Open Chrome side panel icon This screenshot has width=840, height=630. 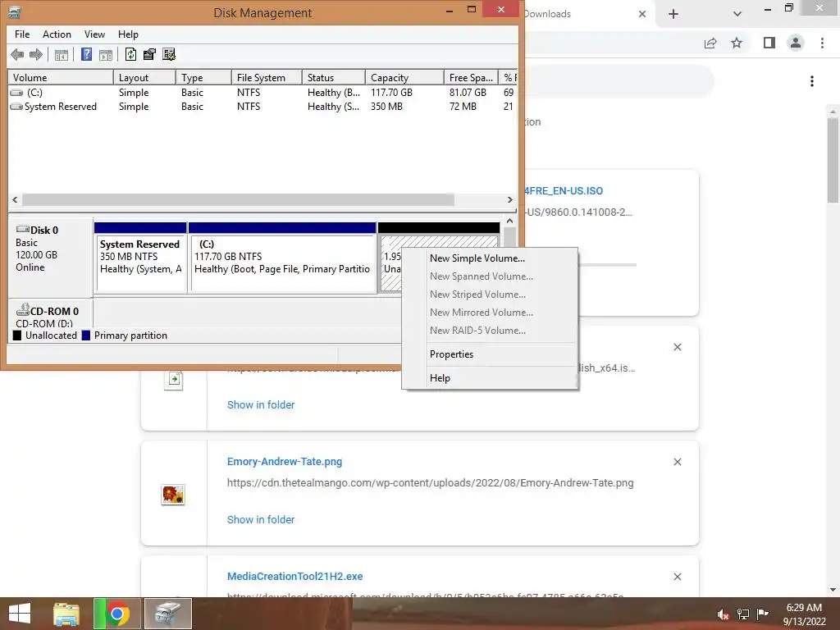tap(769, 43)
